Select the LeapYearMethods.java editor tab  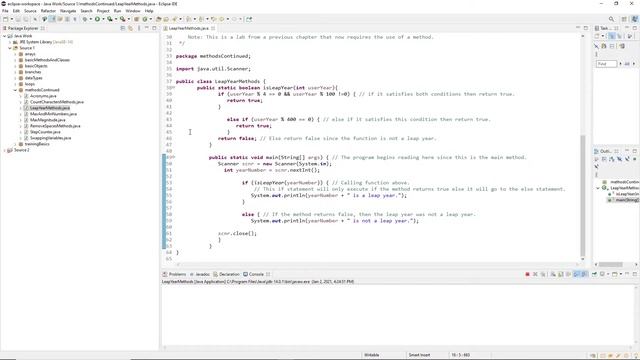point(189,28)
